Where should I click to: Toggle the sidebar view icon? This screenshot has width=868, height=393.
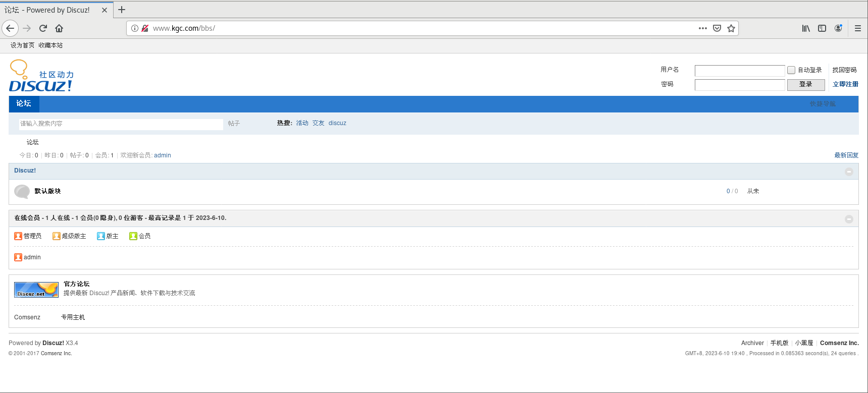tap(822, 28)
